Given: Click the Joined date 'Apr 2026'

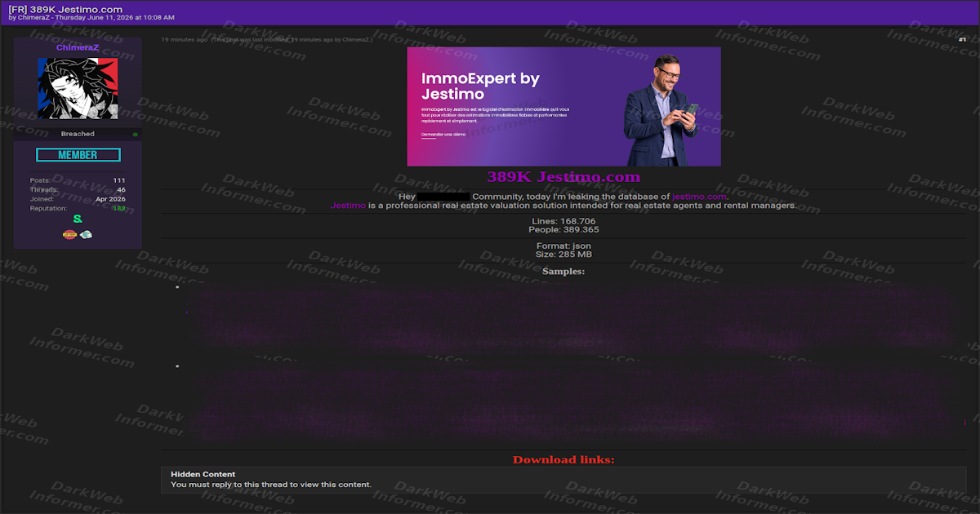Looking at the screenshot, I should [110, 199].
